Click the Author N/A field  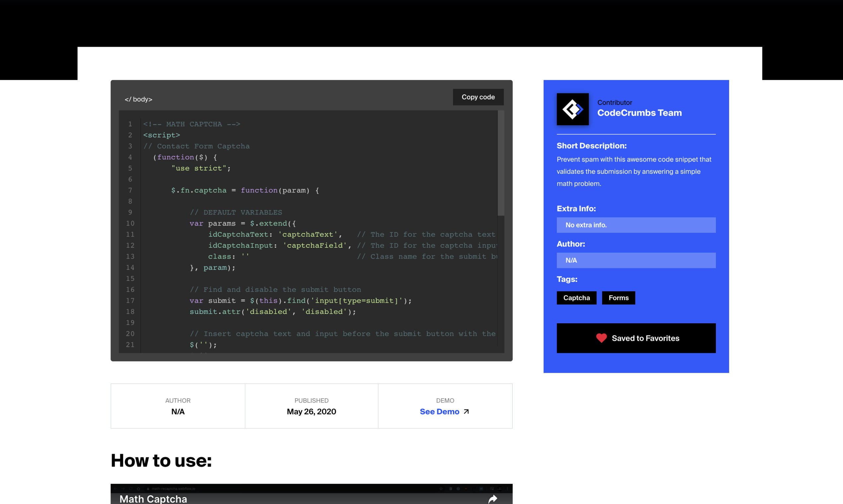[x=636, y=260]
